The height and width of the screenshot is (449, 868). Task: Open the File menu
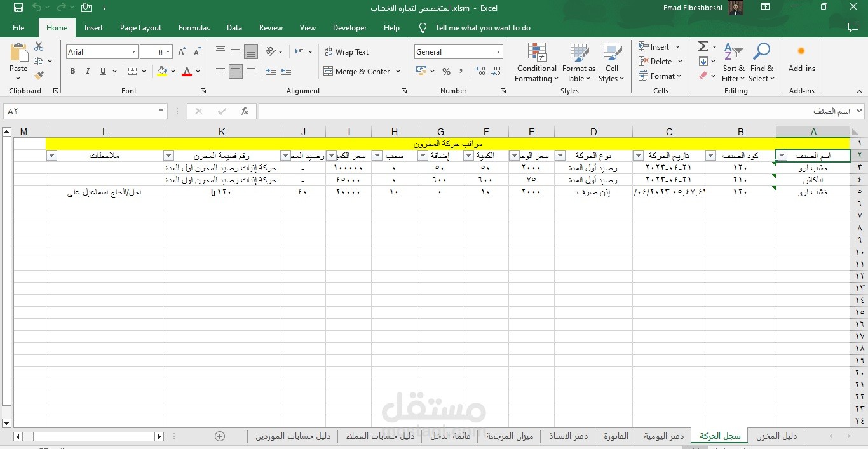click(x=18, y=28)
